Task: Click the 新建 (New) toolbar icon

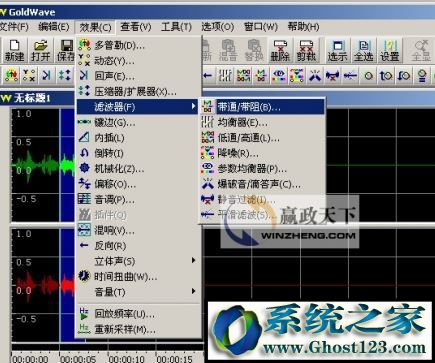Action: click(x=14, y=51)
